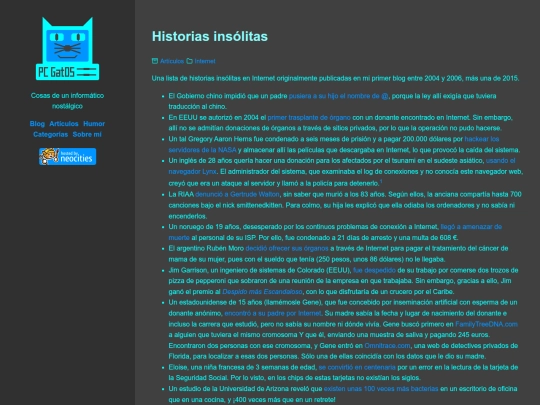Open the Categorías menu item

[x=50, y=134]
